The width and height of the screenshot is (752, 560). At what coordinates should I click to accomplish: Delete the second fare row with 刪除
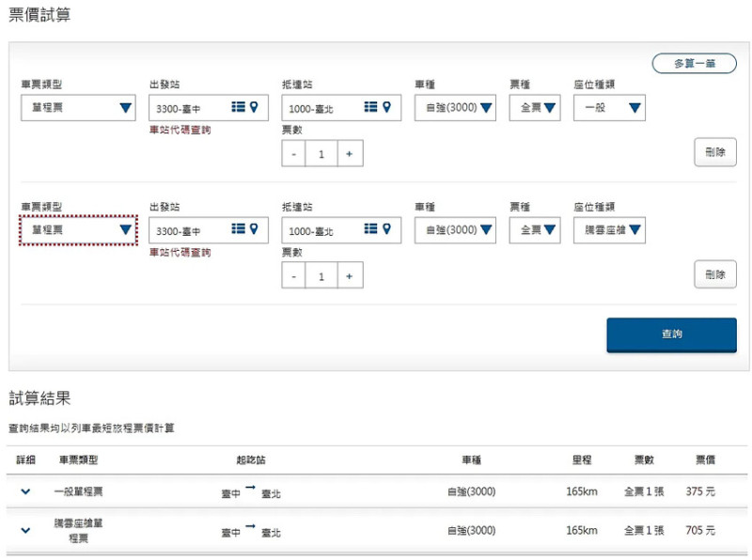(715, 274)
